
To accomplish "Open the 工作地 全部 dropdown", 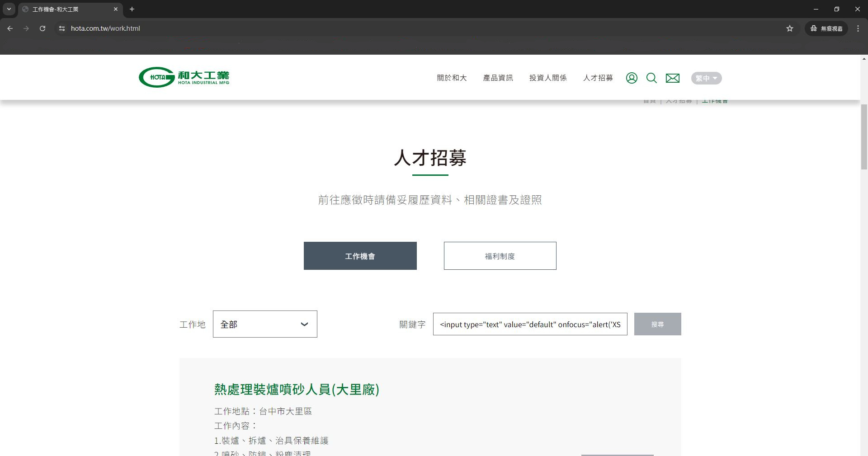I will pos(265,324).
